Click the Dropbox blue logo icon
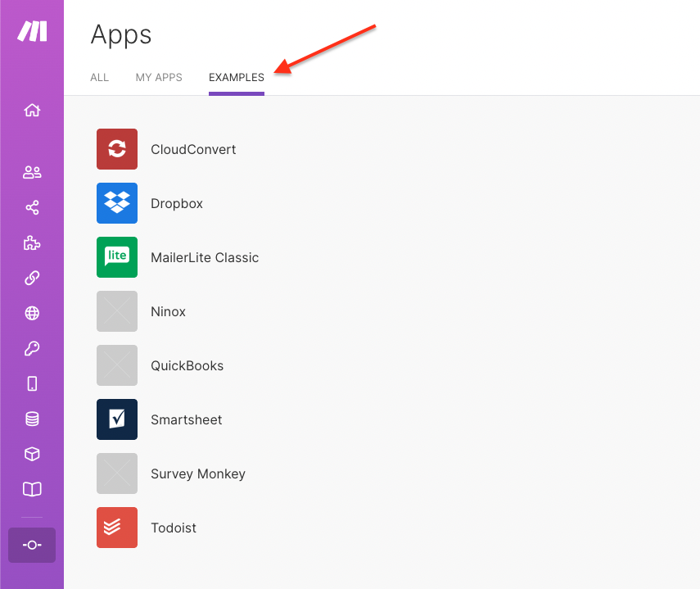The image size is (700, 589). [x=117, y=203]
